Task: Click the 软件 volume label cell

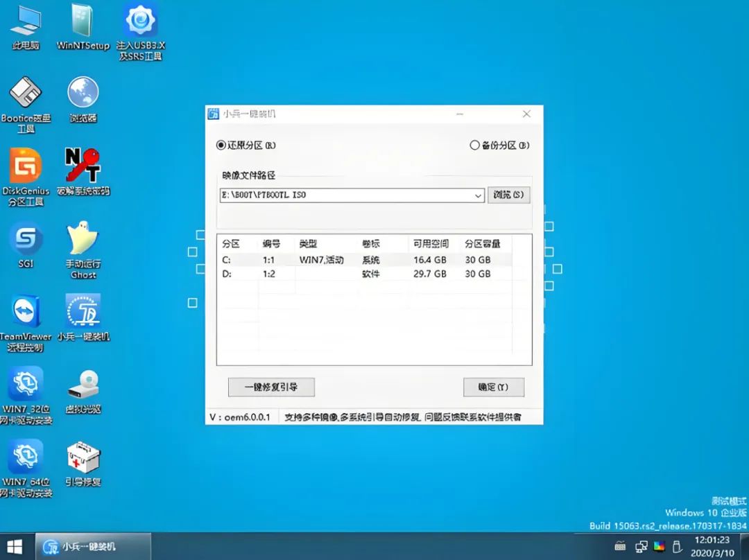Action: click(370, 274)
